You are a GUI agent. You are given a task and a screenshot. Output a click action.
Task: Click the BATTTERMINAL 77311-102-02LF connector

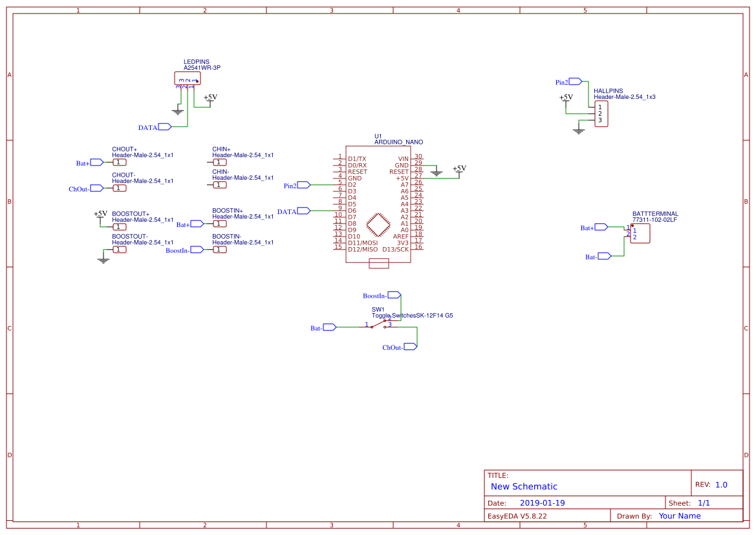640,233
